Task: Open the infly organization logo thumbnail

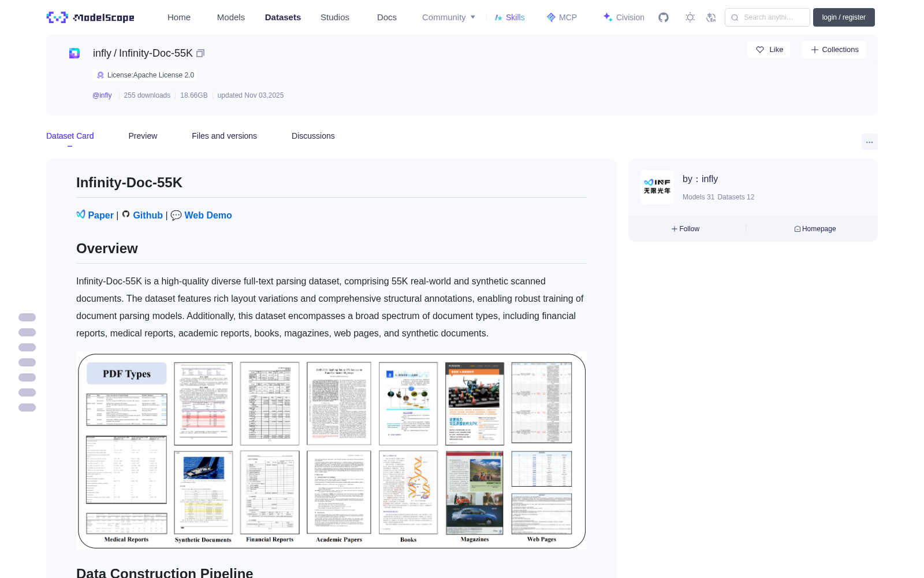Action: tap(657, 187)
